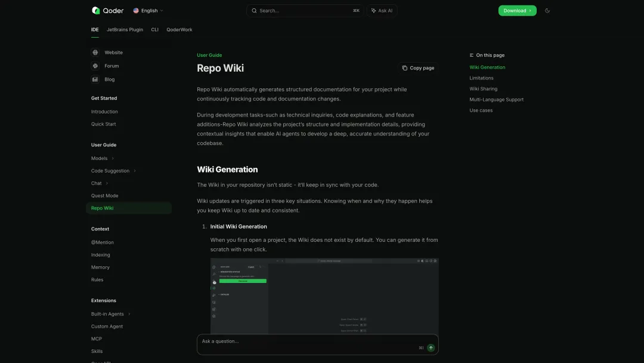This screenshot has width=644, height=363.
Task: Click the Blog icon in sidebar
Action: pyautogui.click(x=95, y=79)
